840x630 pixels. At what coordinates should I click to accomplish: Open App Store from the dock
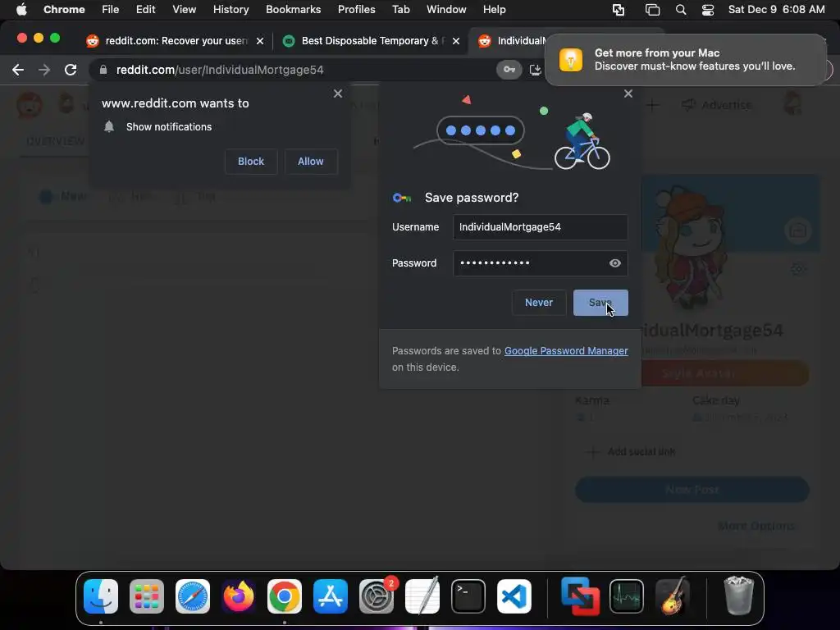point(331,596)
